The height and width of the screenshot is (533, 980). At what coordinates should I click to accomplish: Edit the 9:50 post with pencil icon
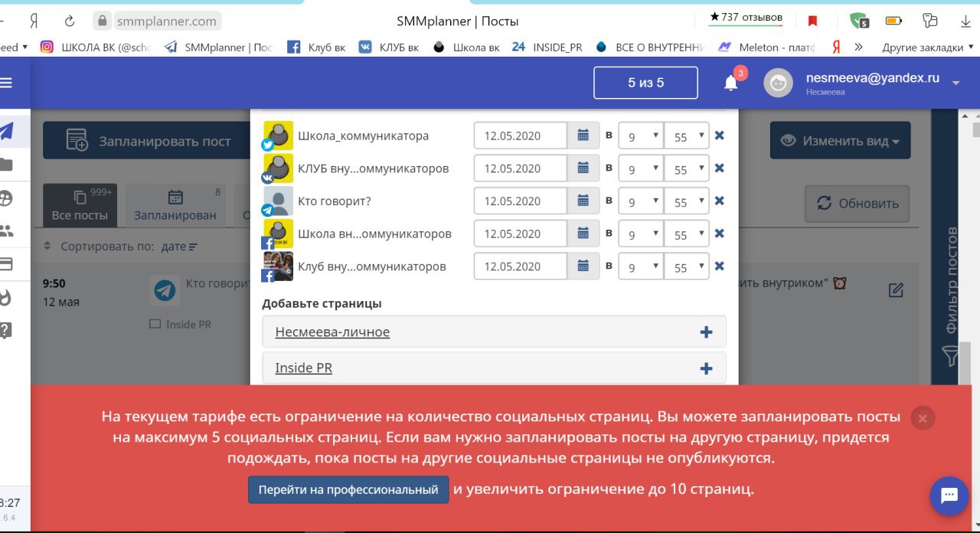point(896,289)
